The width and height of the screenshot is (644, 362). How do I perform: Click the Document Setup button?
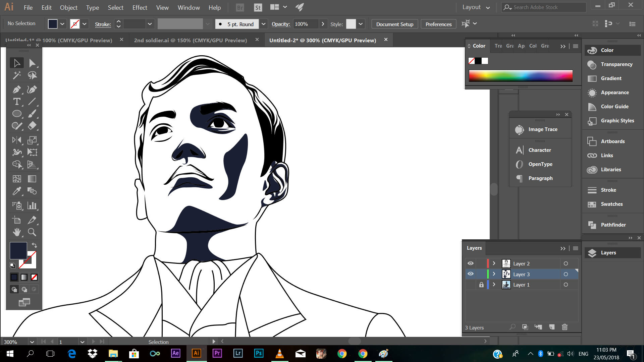tap(395, 24)
